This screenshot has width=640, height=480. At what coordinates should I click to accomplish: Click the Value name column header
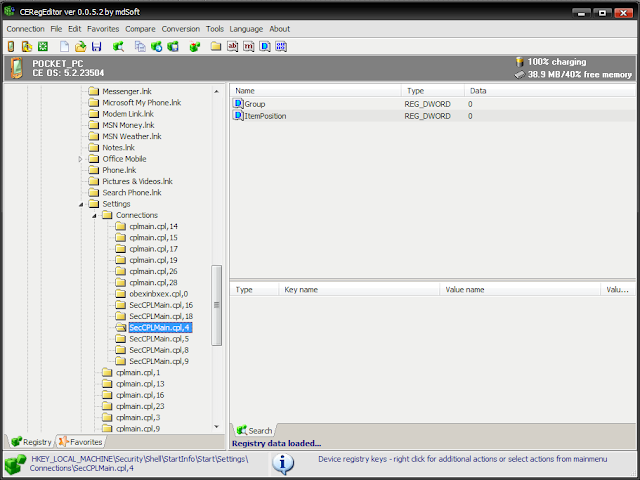click(520, 289)
